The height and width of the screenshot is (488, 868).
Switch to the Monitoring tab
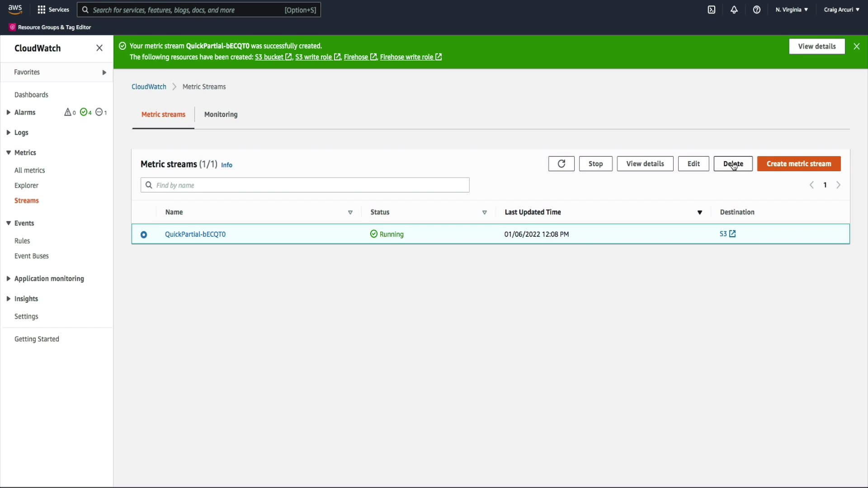(x=221, y=114)
